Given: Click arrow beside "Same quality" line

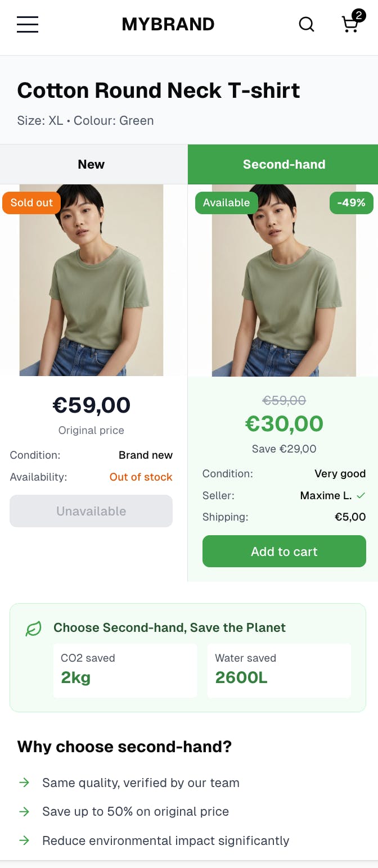Looking at the screenshot, I should tap(24, 783).
